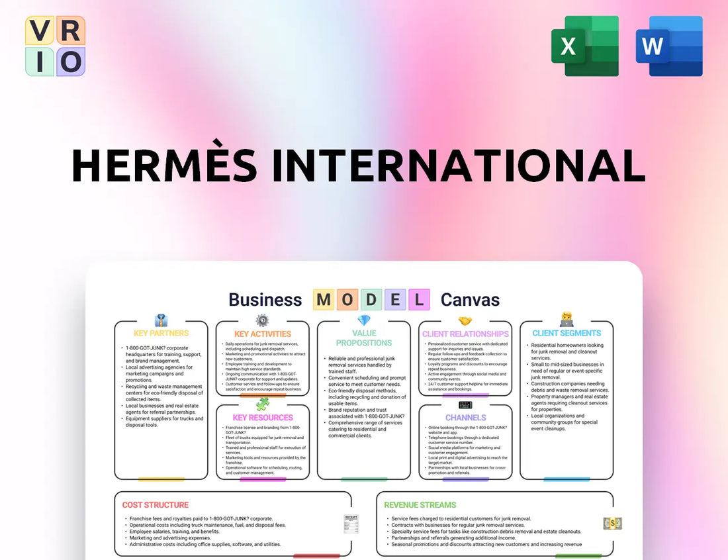Click the Channels heading
This screenshot has height=560, width=728.
coord(466,418)
